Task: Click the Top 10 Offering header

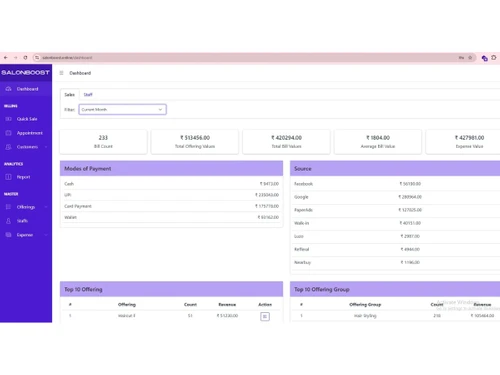Action: click(x=171, y=289)
